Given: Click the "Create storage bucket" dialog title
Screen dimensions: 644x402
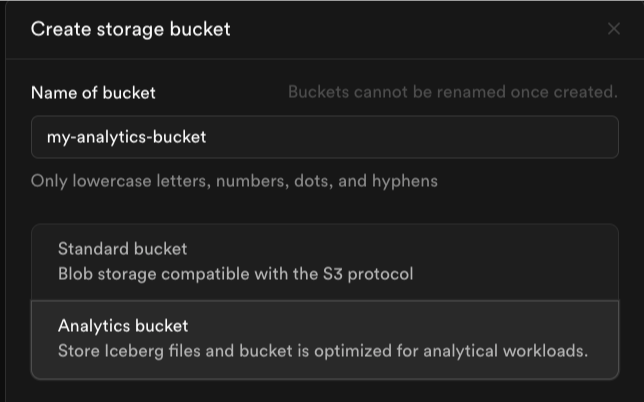Looking at the screenshot, I should click(130, 29).
